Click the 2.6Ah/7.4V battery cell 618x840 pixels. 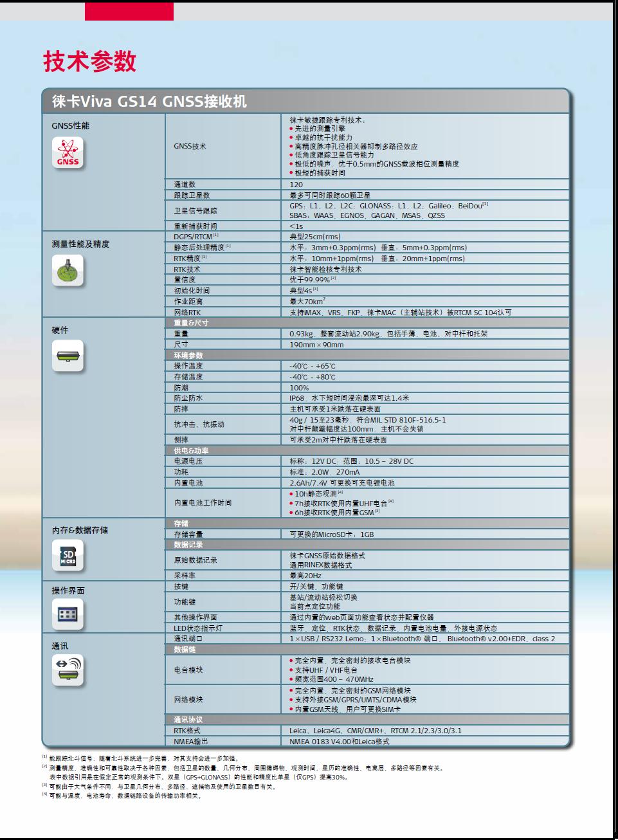(x=425, y=483)
